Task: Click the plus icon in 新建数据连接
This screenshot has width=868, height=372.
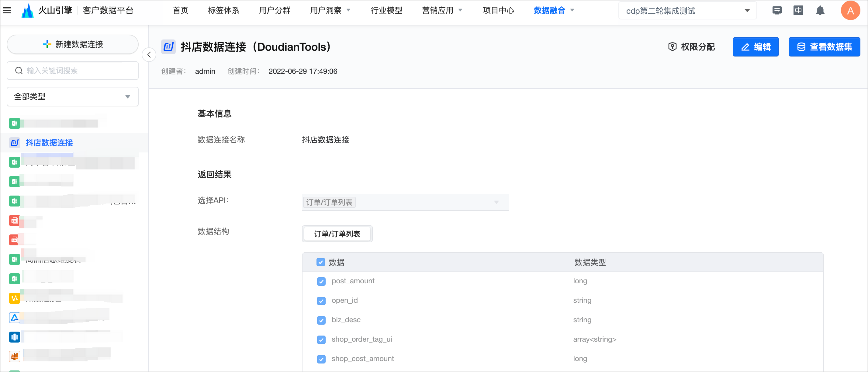Action: click(x=47, y=44)
